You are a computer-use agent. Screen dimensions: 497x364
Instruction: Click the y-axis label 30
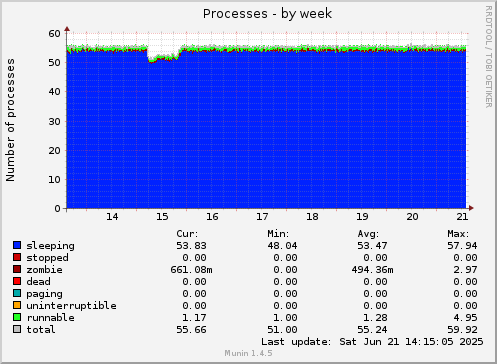point(55,121)
